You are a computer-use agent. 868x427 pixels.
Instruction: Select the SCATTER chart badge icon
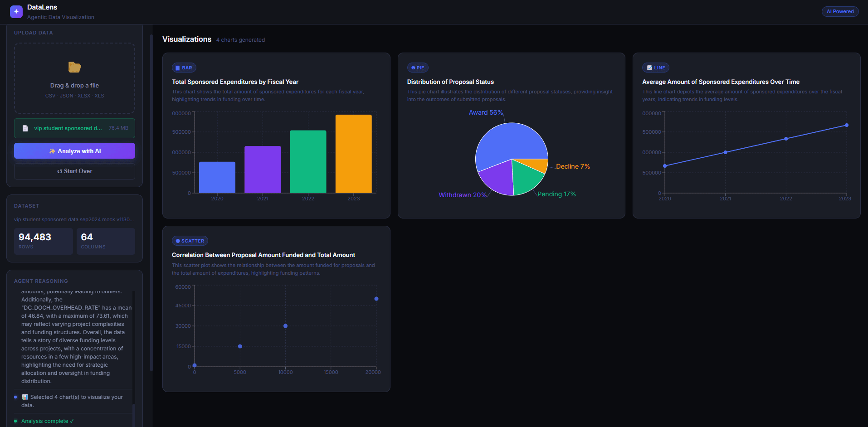coord(178,241)
